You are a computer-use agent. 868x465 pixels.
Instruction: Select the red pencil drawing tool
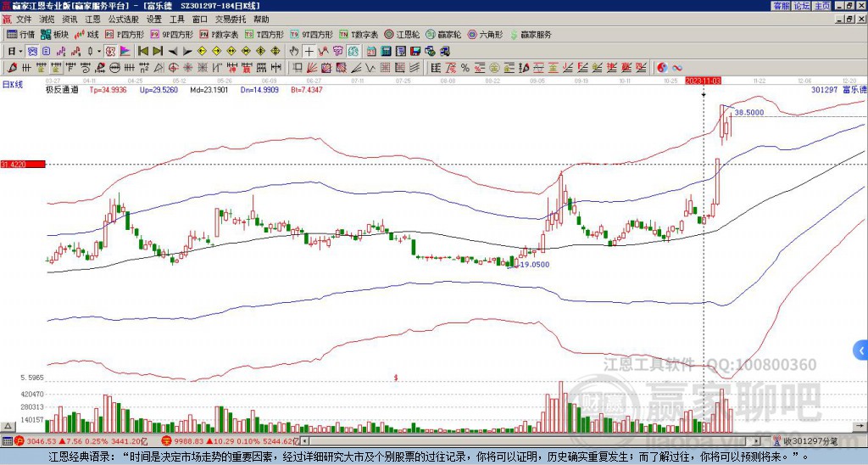click(x=12, y=68)
